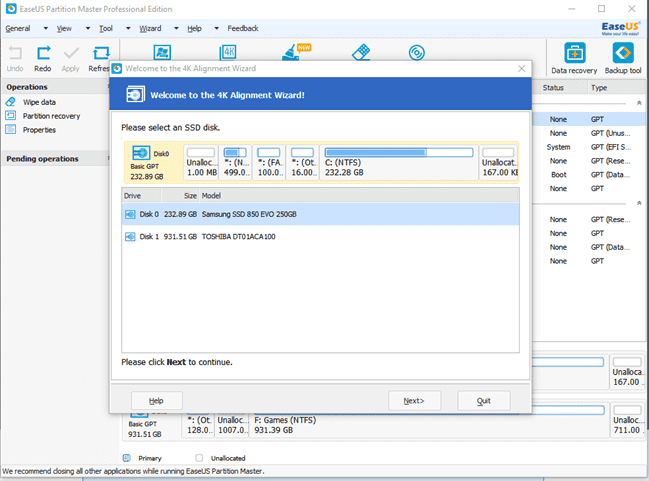Expand the View menu dropdown arrow

[x=88, y=29]
